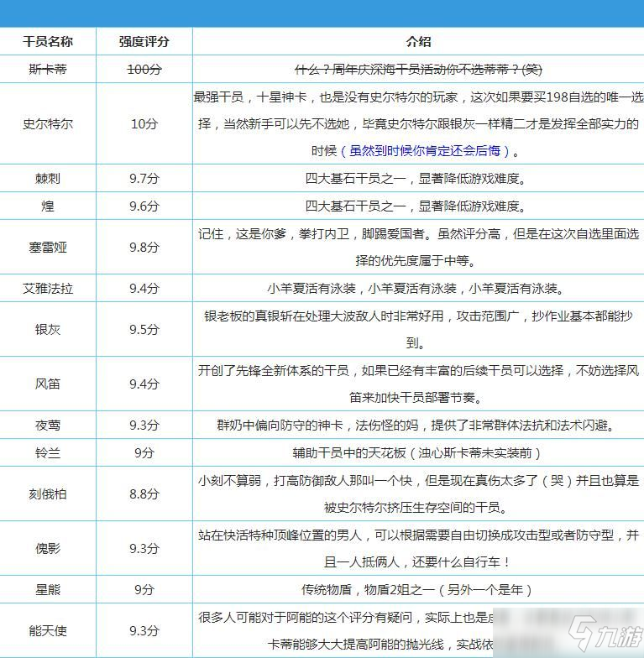Click the blue 虽然到时候你肯定还会后悔 text
This screenshot has width=644, height=658.
tap(425, 151)
